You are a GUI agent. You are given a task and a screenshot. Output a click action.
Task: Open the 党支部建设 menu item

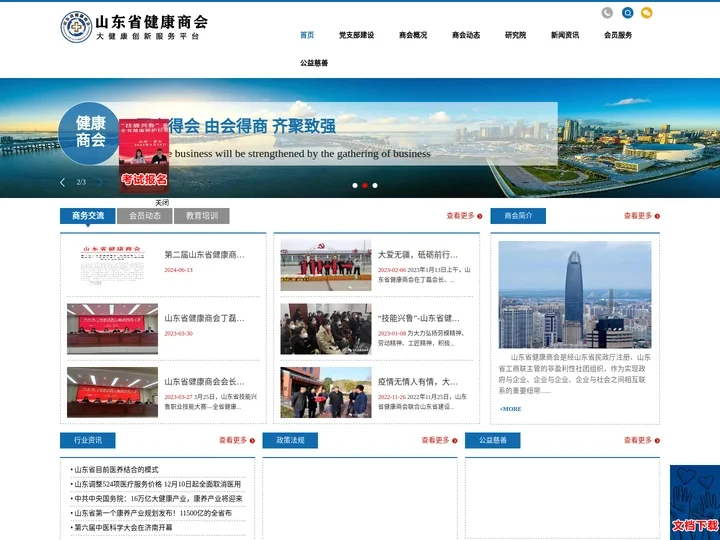tap(356, 35)
